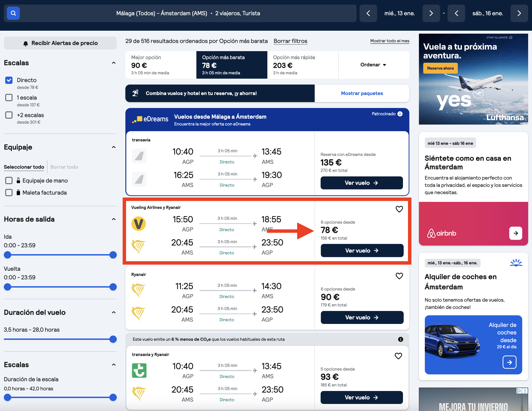Click the Lufthansa airplane ad banner
Image resolution: width=532 pixels, height=411 pixels.
(473, 79)
